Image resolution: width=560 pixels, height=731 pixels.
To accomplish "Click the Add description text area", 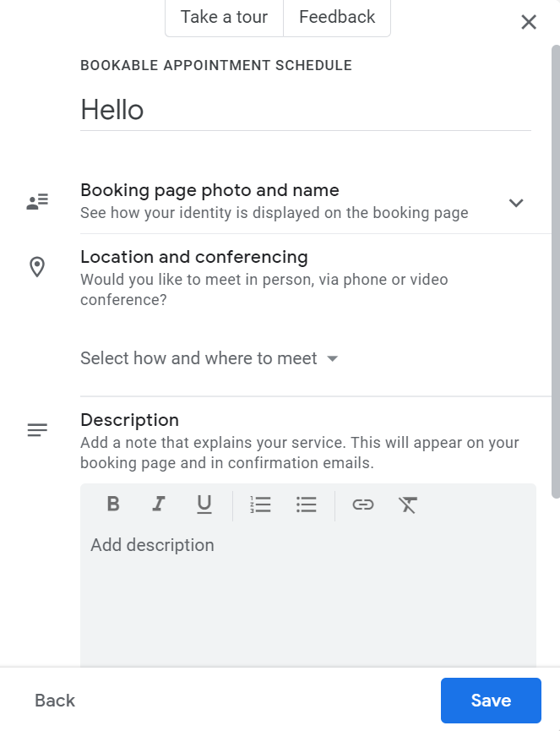I will pos(307,592).
